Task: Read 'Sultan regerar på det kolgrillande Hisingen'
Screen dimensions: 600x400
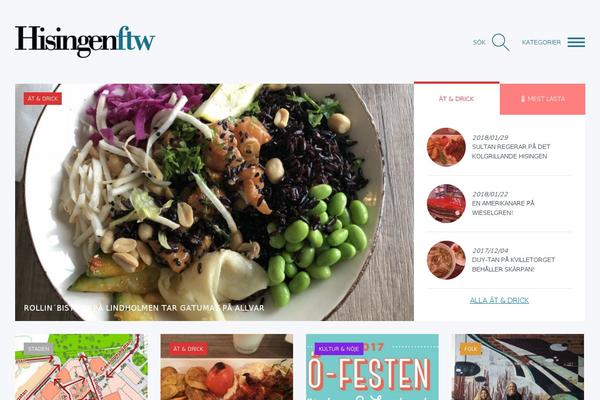Action: pos(511,151)
